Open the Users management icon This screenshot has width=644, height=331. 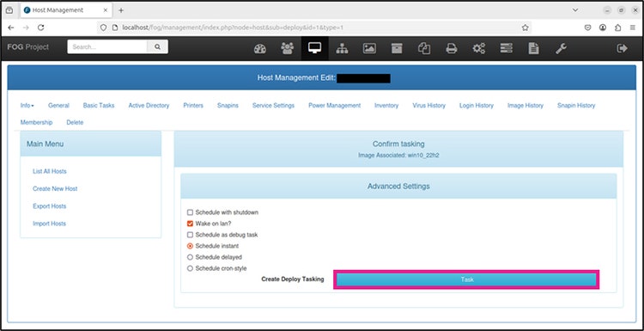click(287, 48)
